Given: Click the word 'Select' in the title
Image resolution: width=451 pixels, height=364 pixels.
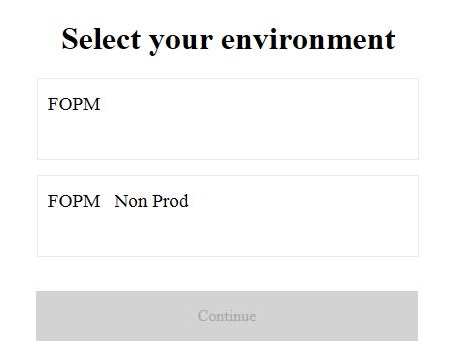Looking at the screenshot, I should [x=101, y=39].
